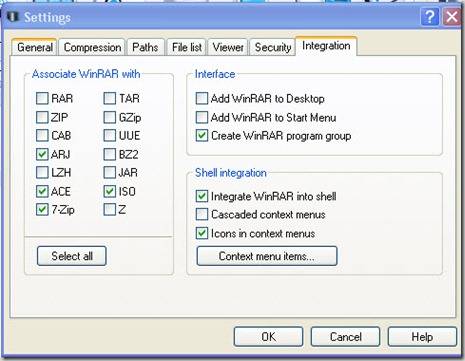Image resolution: width=465 pixels, height=361 pixels.
Task: Tick the CAB checkbox
Action: tap(42, 136)
